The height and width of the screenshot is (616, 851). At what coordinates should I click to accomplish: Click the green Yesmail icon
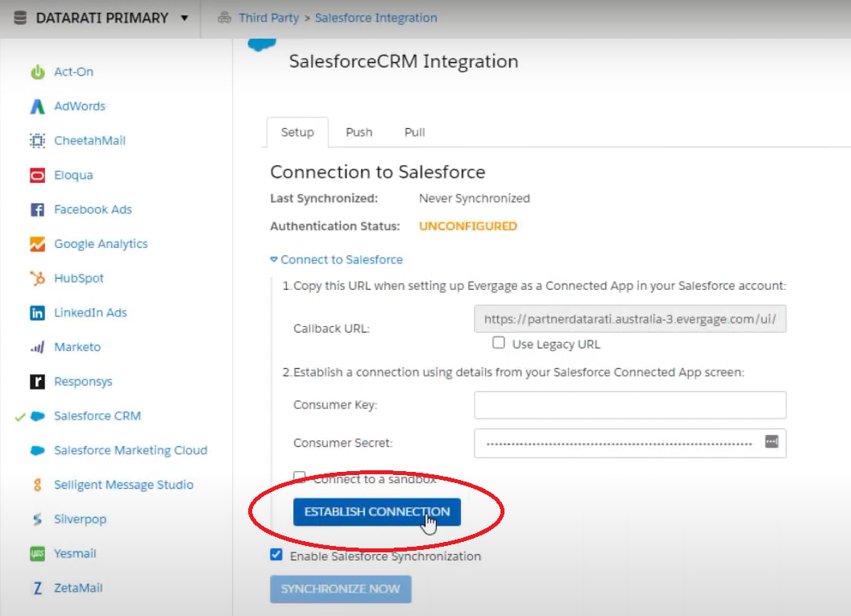[37, 554]
